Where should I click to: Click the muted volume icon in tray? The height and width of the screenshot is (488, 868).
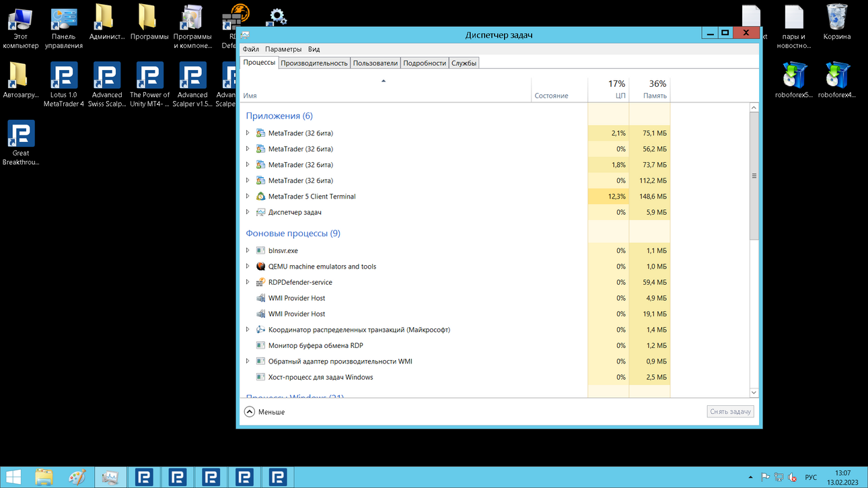pyautogui.click(x=793, y=477)
